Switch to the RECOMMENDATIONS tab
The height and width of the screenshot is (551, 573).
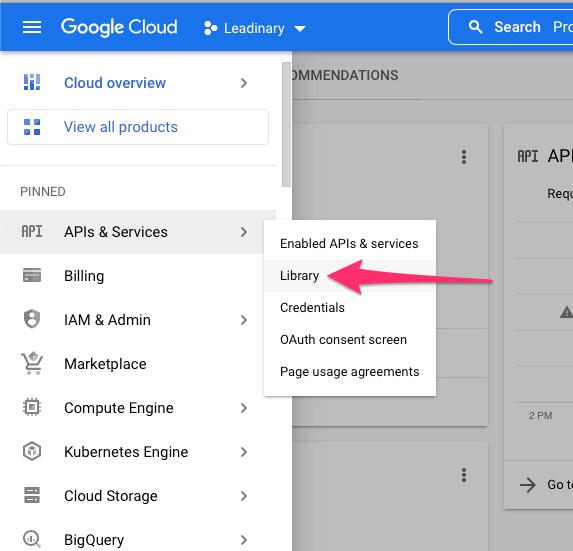pyautogui.click(x=345, y=75)
